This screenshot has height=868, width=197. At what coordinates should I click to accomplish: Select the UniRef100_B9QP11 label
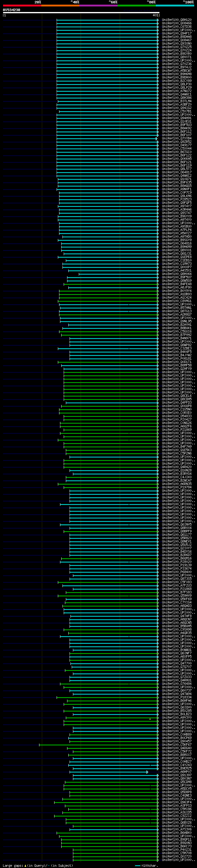click(x=176, y=839)
